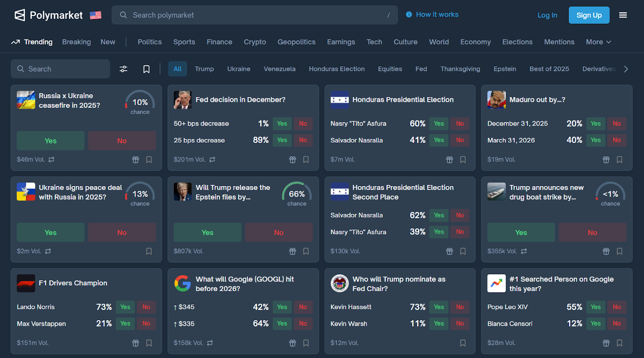Screen dimensions: 644x358
Task: Open the hamburger menu icon
Action: 623,15
